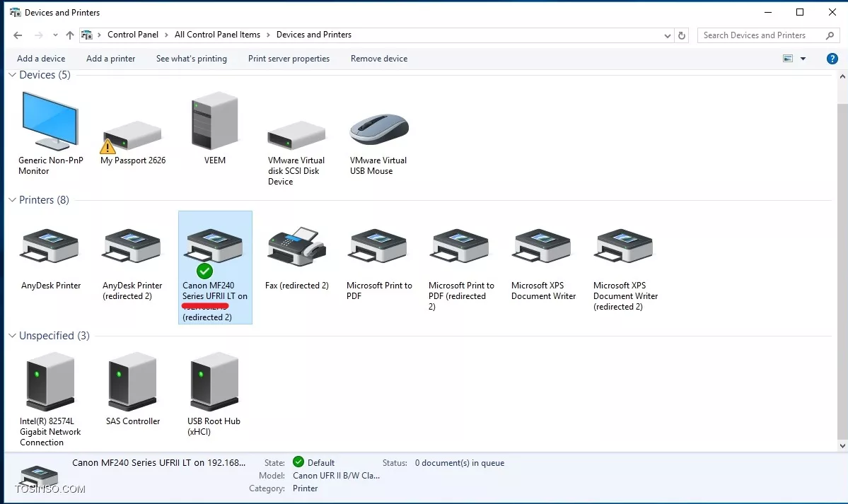Select the USB Root Hub (xHCI) icon
This screenshot has width=848, height=504.
(214, 382)
